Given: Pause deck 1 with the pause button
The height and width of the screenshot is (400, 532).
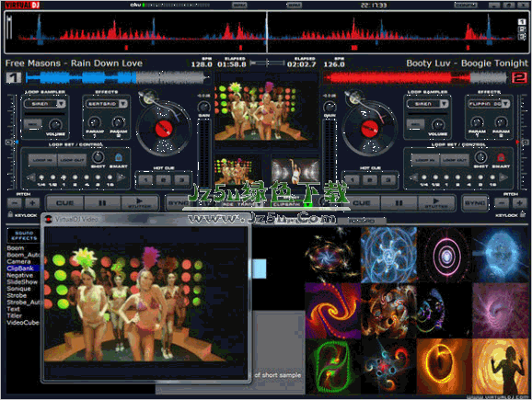Looking at the screenshot, I should pos(102,203).
